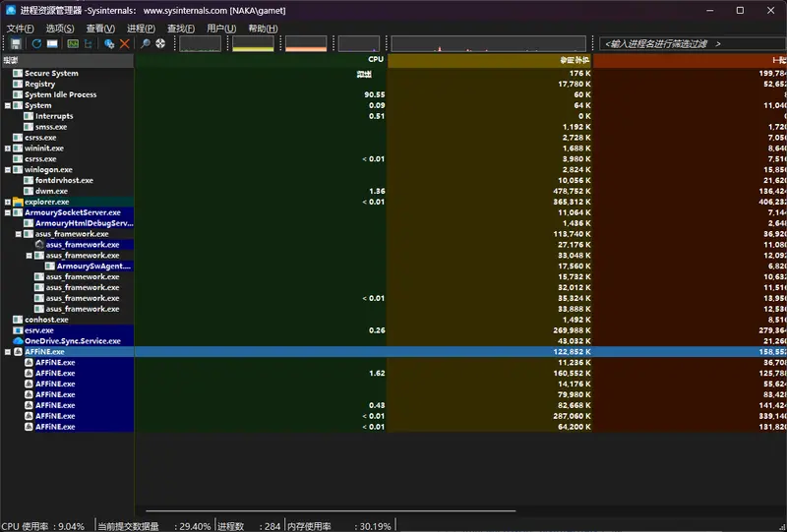This screenshot has width=787, height=532.
Task: Click the process name filter input box
Action: pos(689,44)
